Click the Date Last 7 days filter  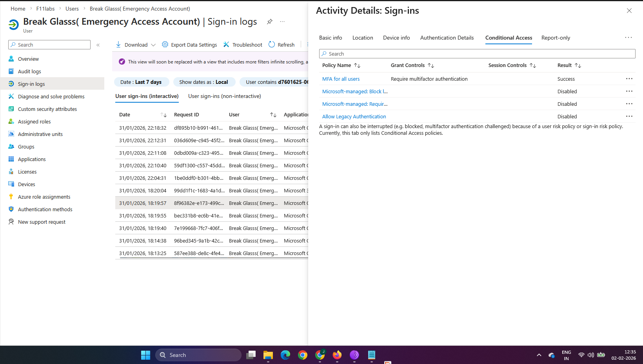tap(141, 82)
